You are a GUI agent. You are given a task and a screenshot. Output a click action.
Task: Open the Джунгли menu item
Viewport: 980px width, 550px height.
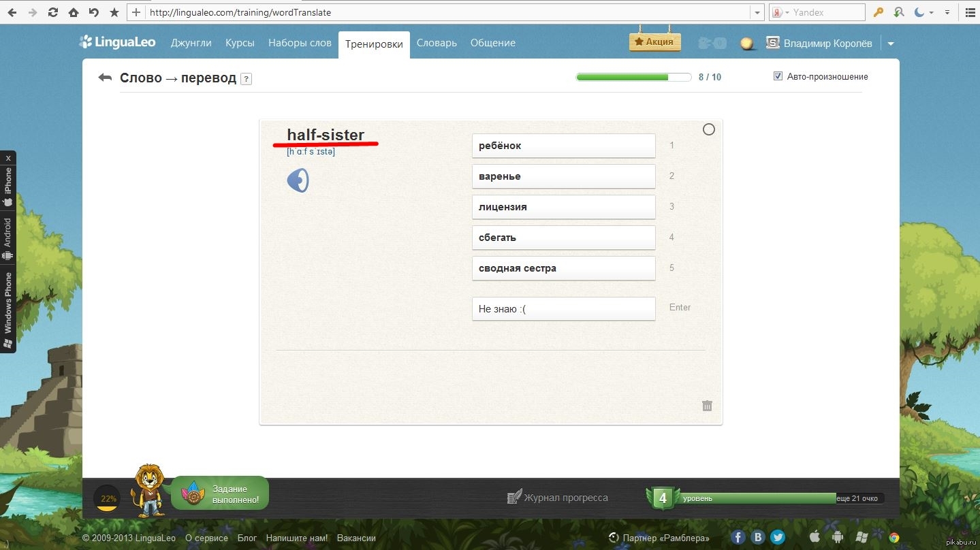[191, 42]
